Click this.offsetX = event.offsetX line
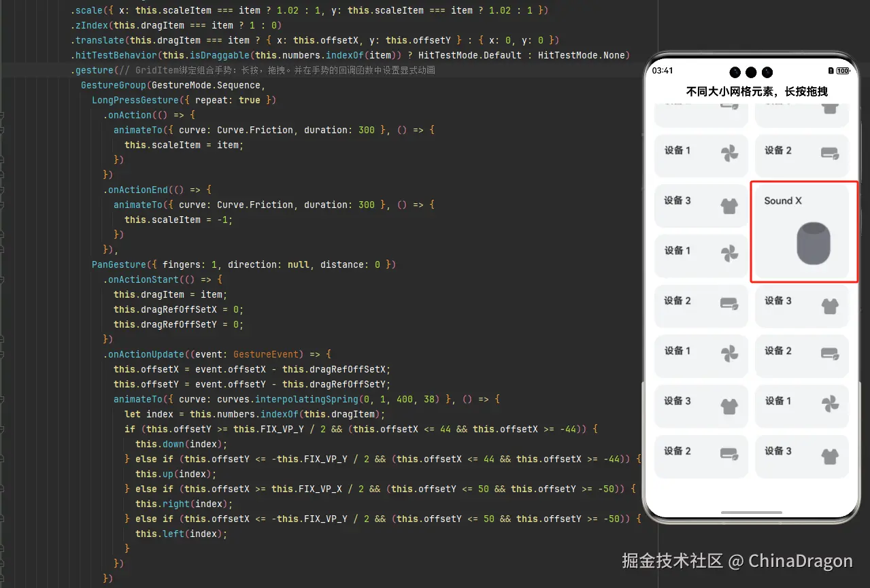 coord(252,369)
